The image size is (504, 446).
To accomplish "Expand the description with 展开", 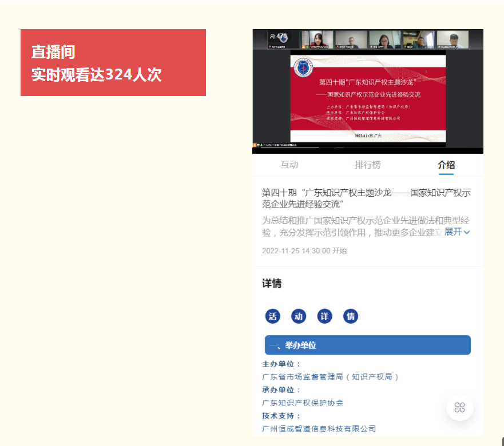I will tap(453, 232).
